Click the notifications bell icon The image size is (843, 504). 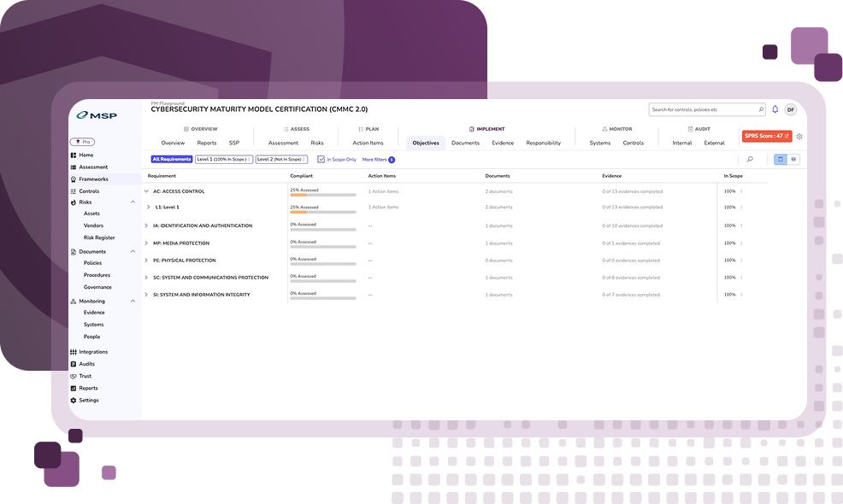pos(775,109)
